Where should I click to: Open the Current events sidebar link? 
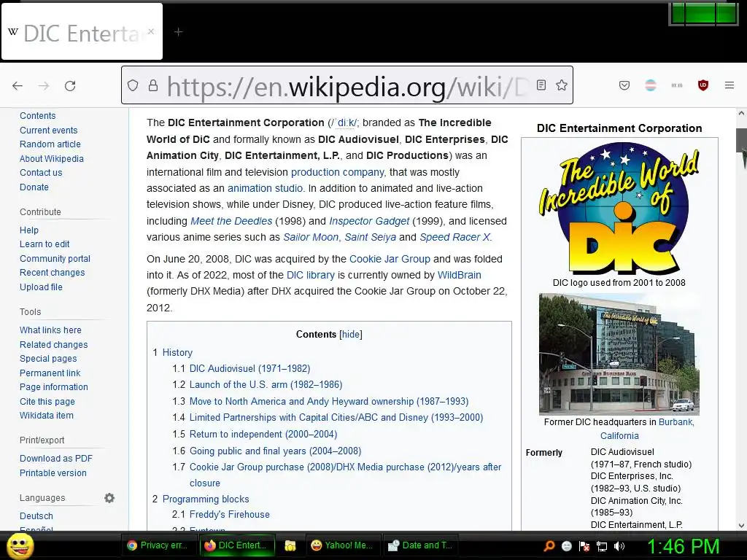[49, 130]
